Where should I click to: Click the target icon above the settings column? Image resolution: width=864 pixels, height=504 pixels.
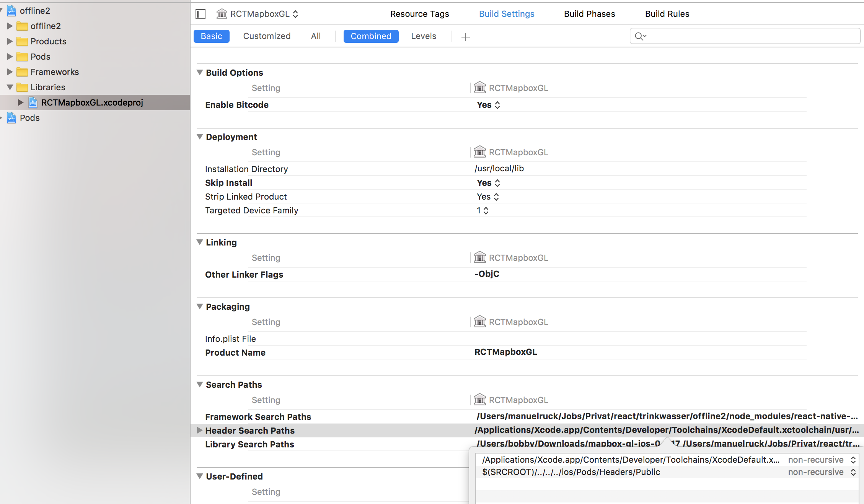(479, 88)
